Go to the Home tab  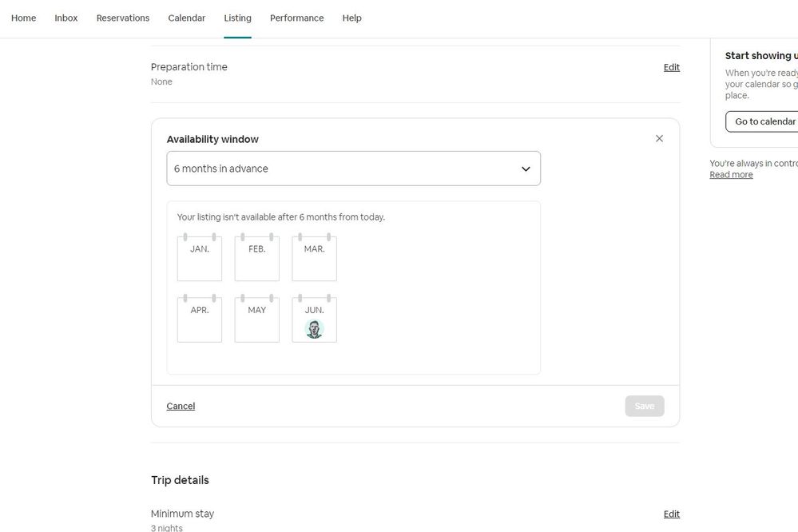(23, 18)
